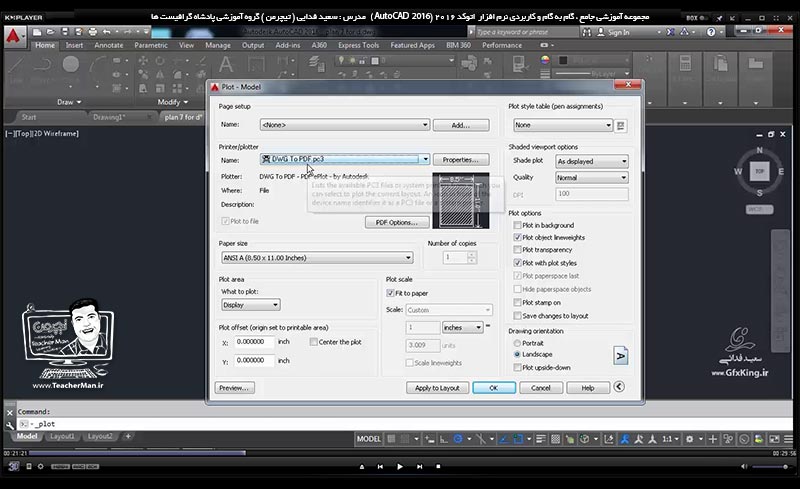800x489 pixels.
Task: Click the video seek progress bar
Action: [399, 453]
